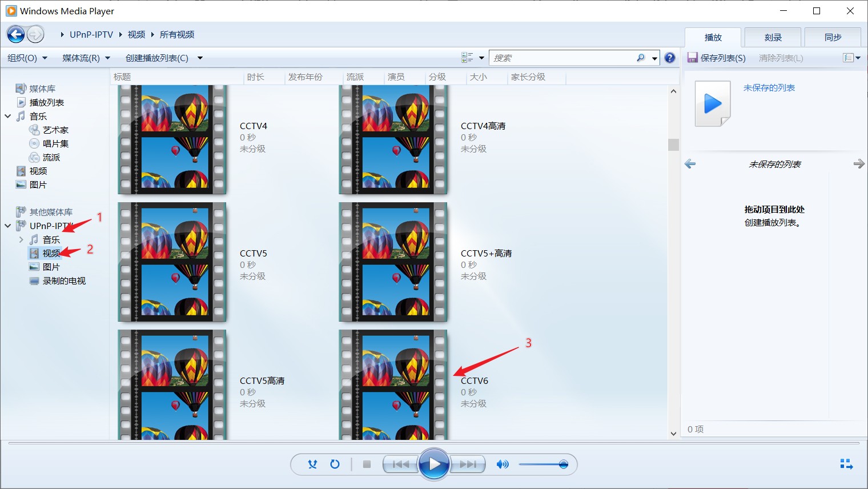Screen dimensions: 868x489
Task: Switch to the 刻录 tab
Action: click(x=772, y=37)
